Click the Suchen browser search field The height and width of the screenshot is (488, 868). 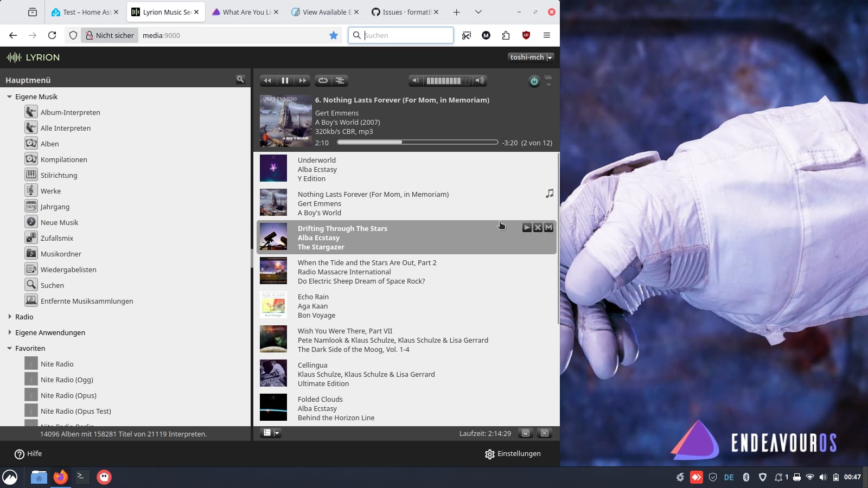tap(401, 35)
